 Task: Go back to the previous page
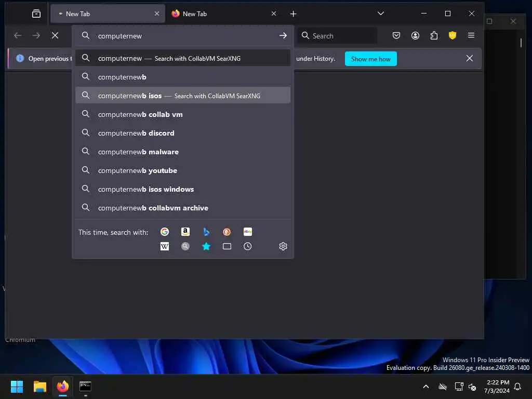[x=18, y=35]
